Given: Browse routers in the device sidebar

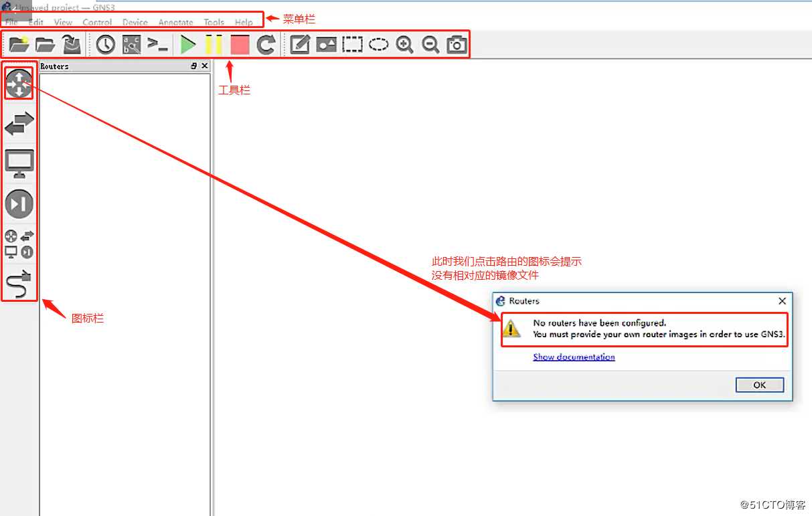Looking at the screenshot, I should [x=19, y=83].
